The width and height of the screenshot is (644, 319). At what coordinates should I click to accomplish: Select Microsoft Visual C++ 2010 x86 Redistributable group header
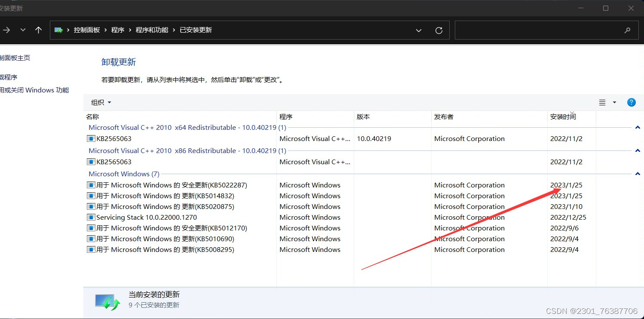click(187, 151)
